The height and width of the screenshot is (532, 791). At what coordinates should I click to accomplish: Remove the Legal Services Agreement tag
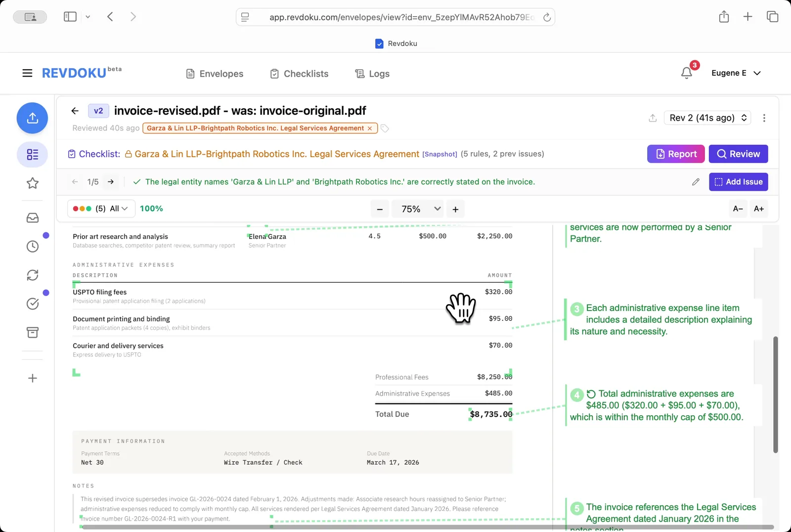pyautogui.click(x=369, y=128)
